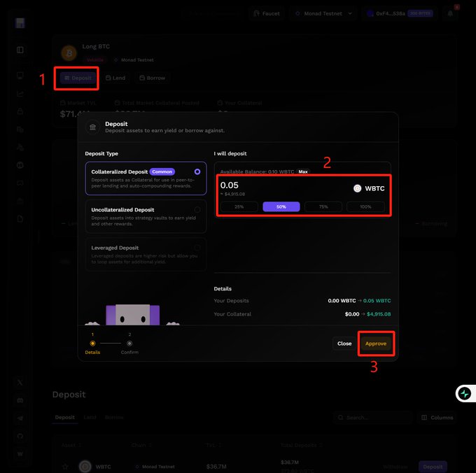Open the 0xF4...538a wallet account menu
Screen dimensions: 476x473
tap(400, 14)
